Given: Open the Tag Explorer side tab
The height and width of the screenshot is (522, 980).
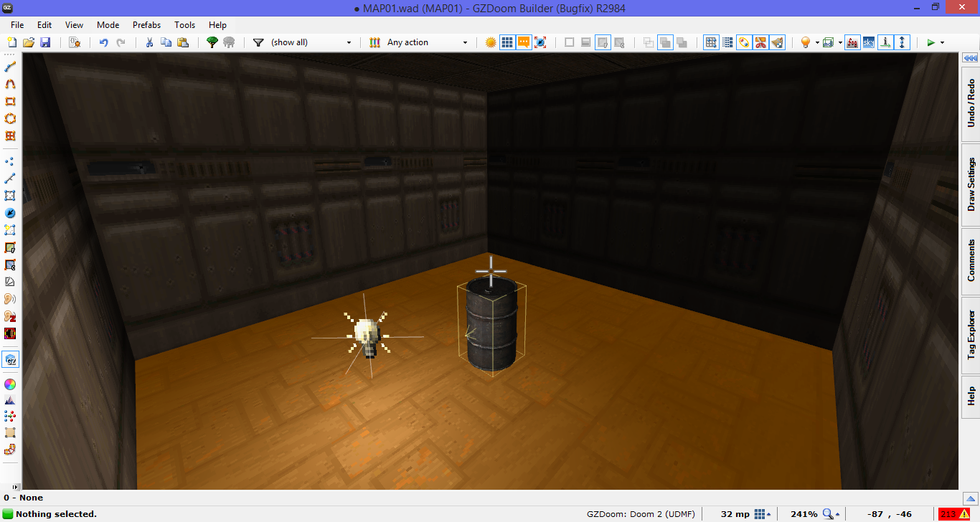Looking at the screenshot, I should point(971,335).
